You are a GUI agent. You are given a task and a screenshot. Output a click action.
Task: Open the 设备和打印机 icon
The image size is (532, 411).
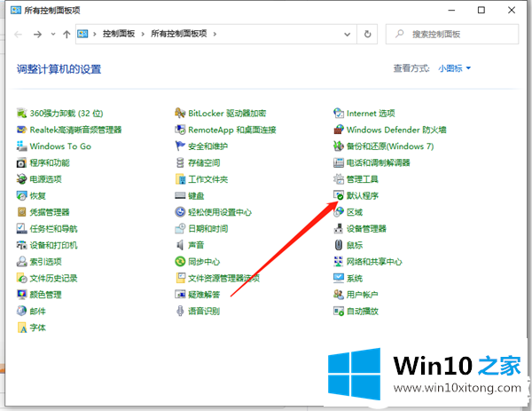[x=21, y=245]
